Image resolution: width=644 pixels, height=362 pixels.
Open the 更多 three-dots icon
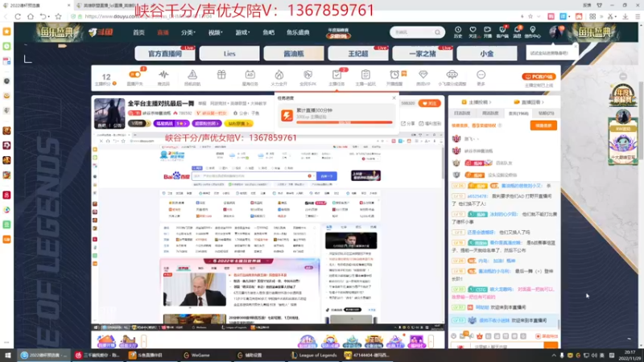pos(481,75)
